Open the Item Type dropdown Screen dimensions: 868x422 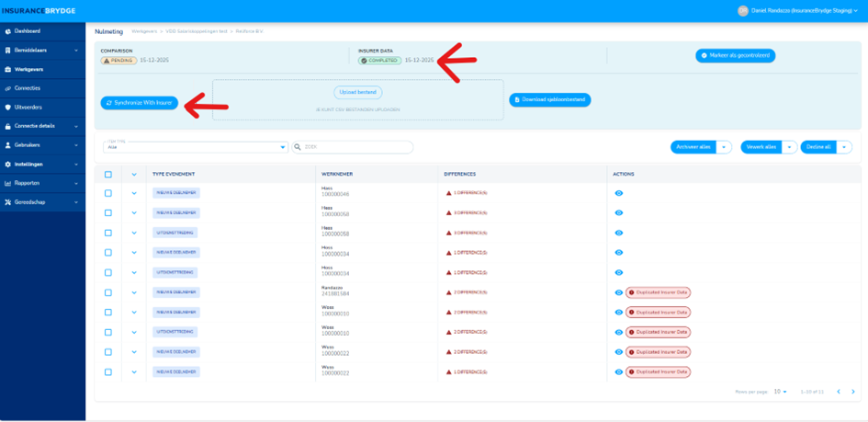click(x=195, y=147)
